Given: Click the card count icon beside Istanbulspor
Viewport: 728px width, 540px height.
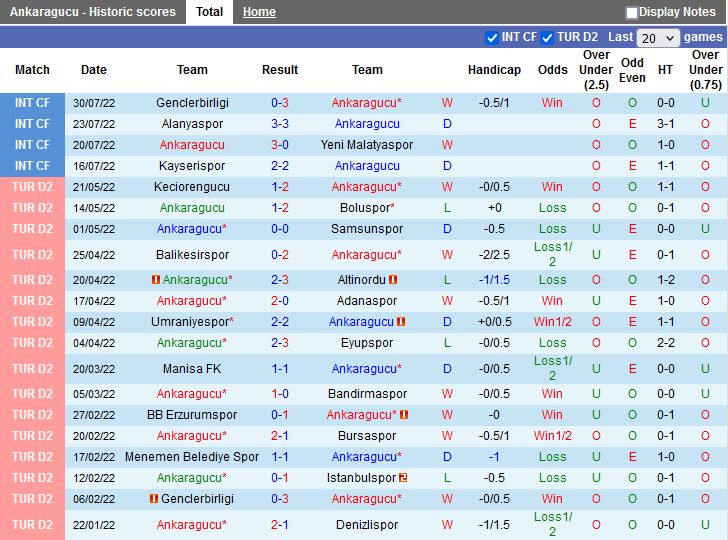Looking at the screenshot, I should pos(403,478).
